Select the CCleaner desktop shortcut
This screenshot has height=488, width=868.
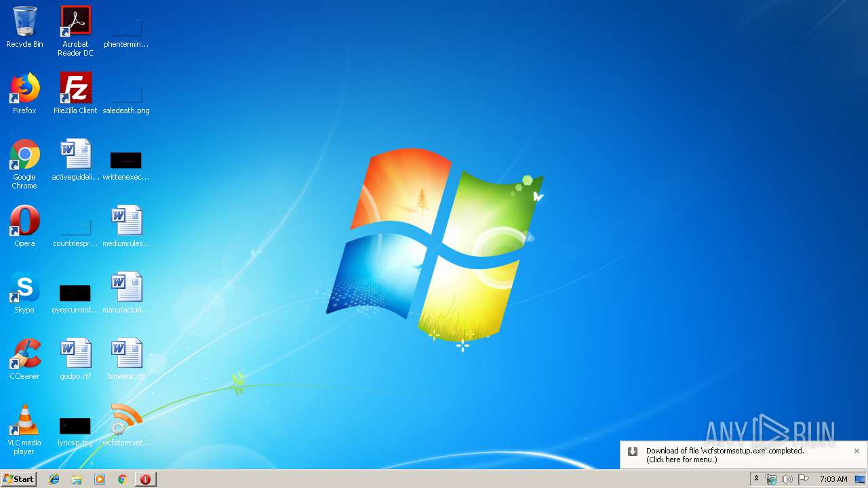click(x=24, y=359)
